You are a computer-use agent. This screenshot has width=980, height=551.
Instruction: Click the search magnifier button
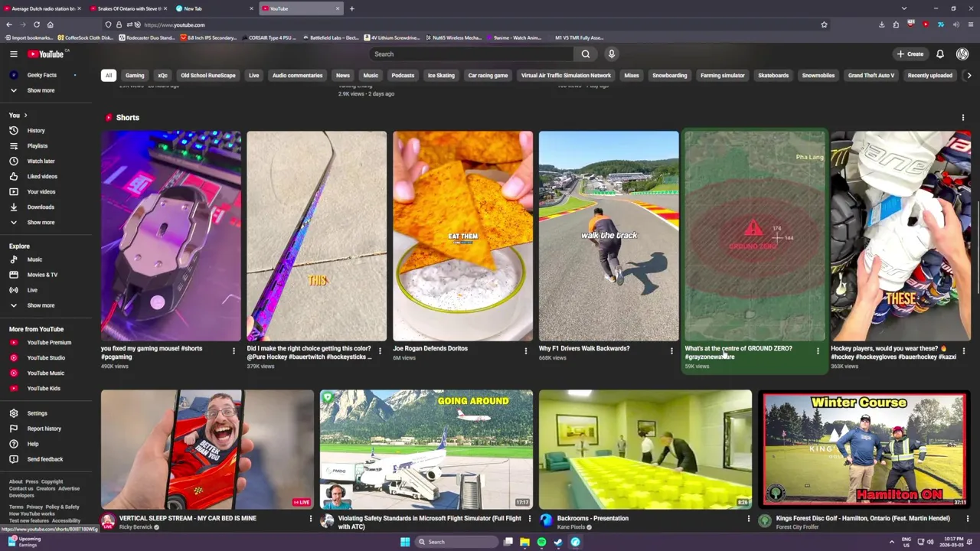click(x=586, y=54)
